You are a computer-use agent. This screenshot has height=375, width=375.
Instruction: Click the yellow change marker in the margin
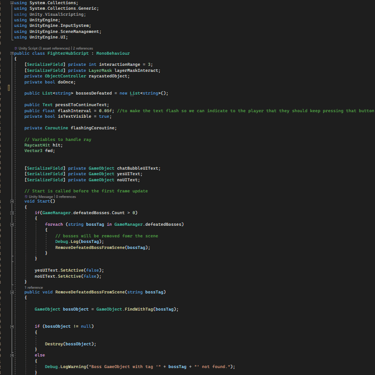coord(9,88)
